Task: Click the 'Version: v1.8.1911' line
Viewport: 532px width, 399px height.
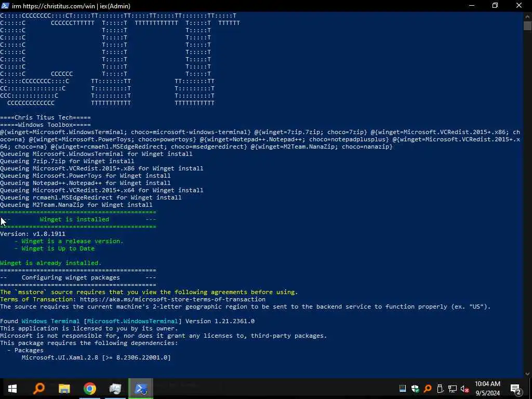Action: click(33, 234)
